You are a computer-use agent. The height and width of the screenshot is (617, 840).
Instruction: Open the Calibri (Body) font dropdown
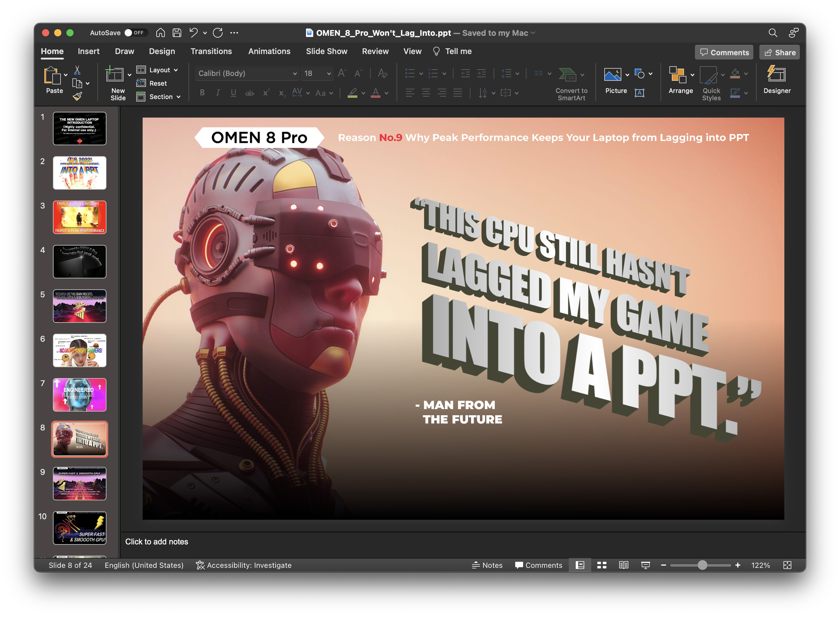click(294, 74)
